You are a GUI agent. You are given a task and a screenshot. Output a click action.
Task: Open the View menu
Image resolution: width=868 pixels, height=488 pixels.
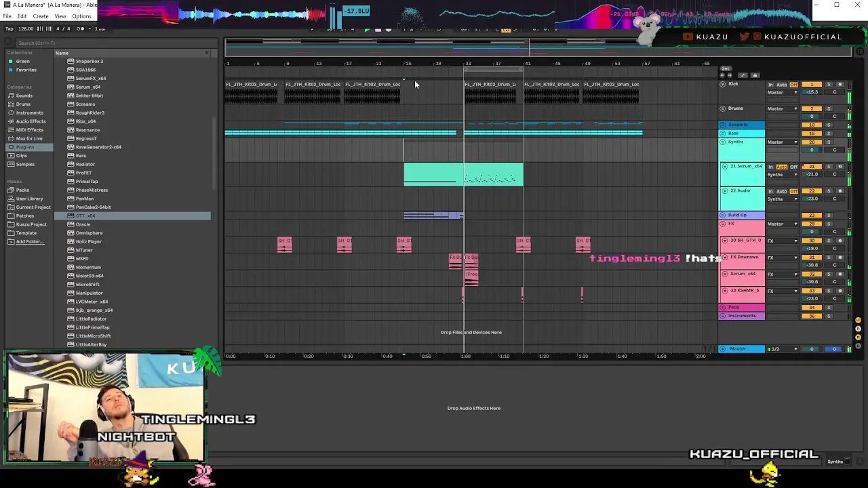(x=60, y=16)
